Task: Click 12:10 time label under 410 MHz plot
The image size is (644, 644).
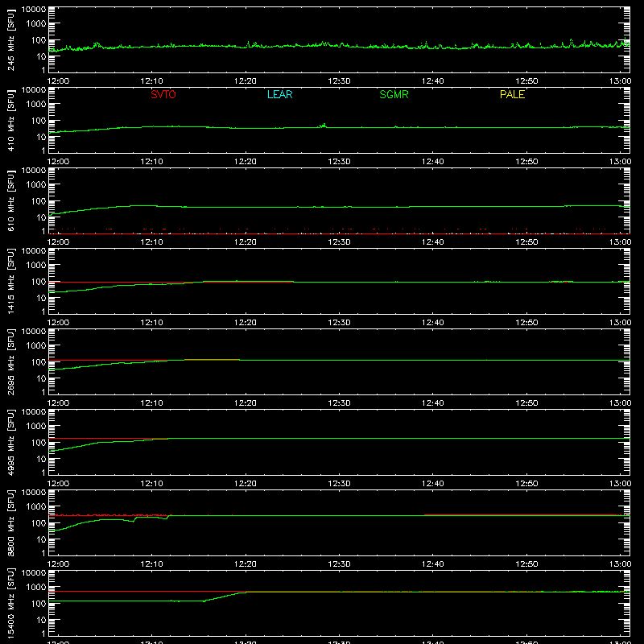Action: pyautogui.click(x=151, y=162)
